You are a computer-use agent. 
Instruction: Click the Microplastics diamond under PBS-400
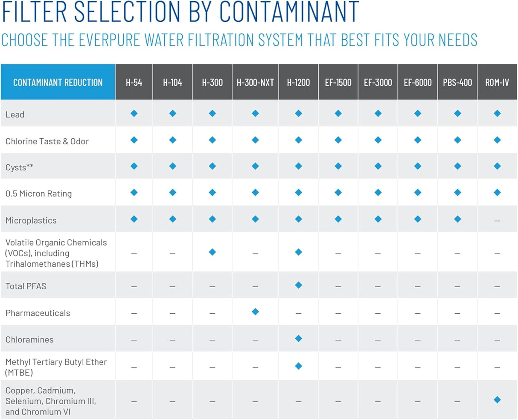[x=457, y=219]
